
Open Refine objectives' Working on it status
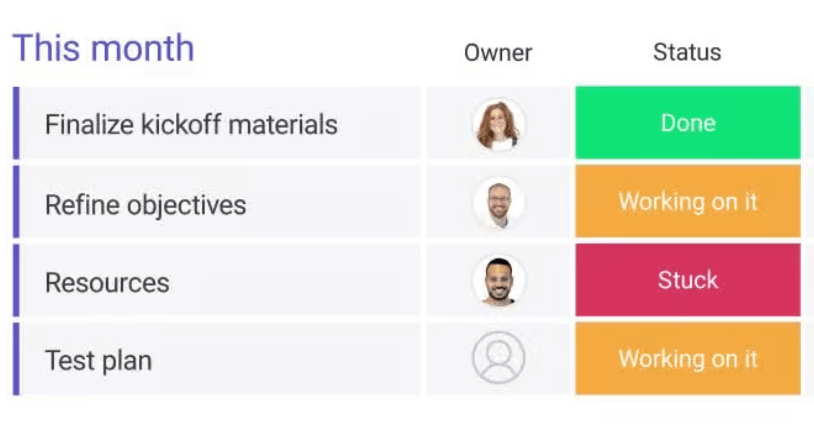pos(688,202)
